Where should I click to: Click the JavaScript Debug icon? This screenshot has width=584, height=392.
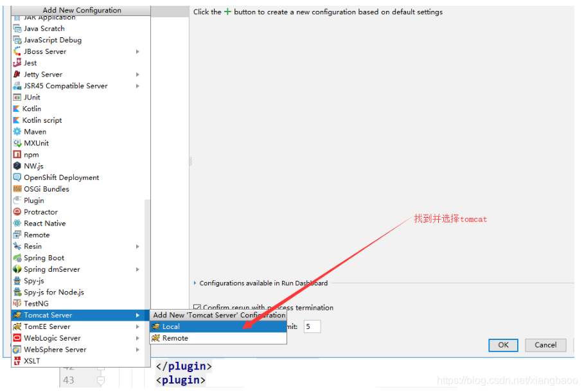point(17,40)
